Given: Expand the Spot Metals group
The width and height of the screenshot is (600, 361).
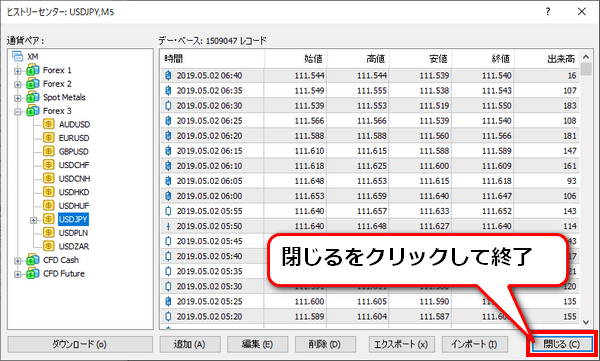Looking at the screenshot, I should tap(18, 98).
